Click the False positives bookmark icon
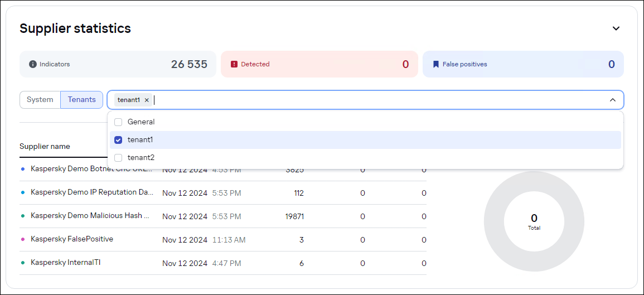Viewport: 644px width, 295px height. (x=436, y=64)
